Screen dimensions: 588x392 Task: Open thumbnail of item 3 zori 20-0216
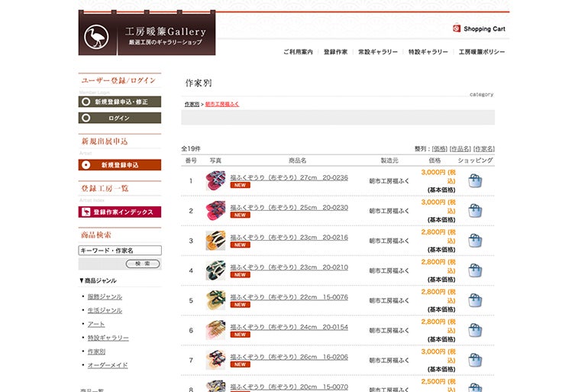(x=215, y=241)
